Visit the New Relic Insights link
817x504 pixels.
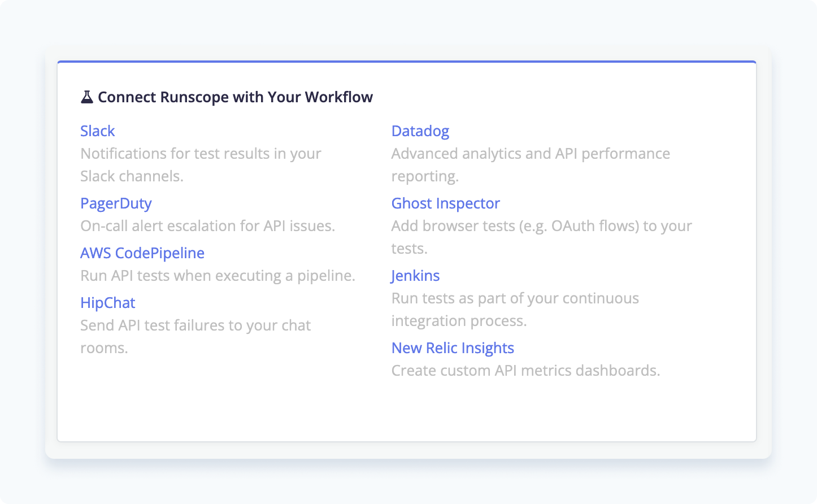[x=453, y=348]
